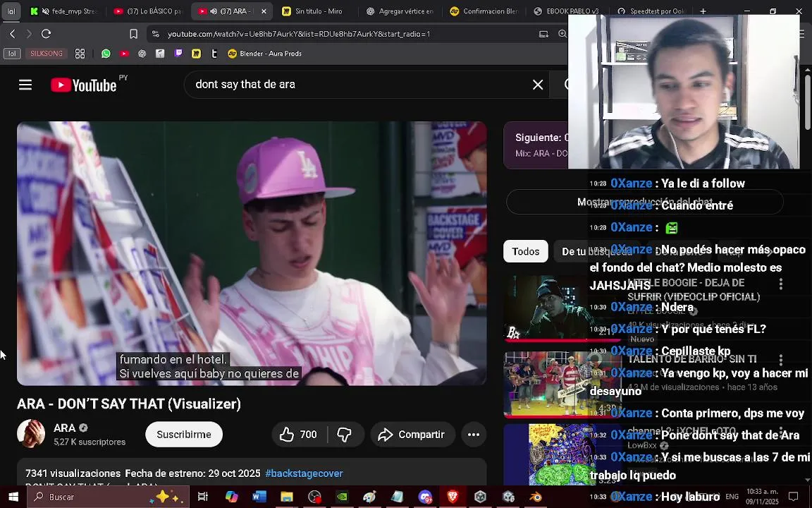Viewport: 812px width, 508px height.
Task: Select the Todos filter chip
Action: point(526,251)
